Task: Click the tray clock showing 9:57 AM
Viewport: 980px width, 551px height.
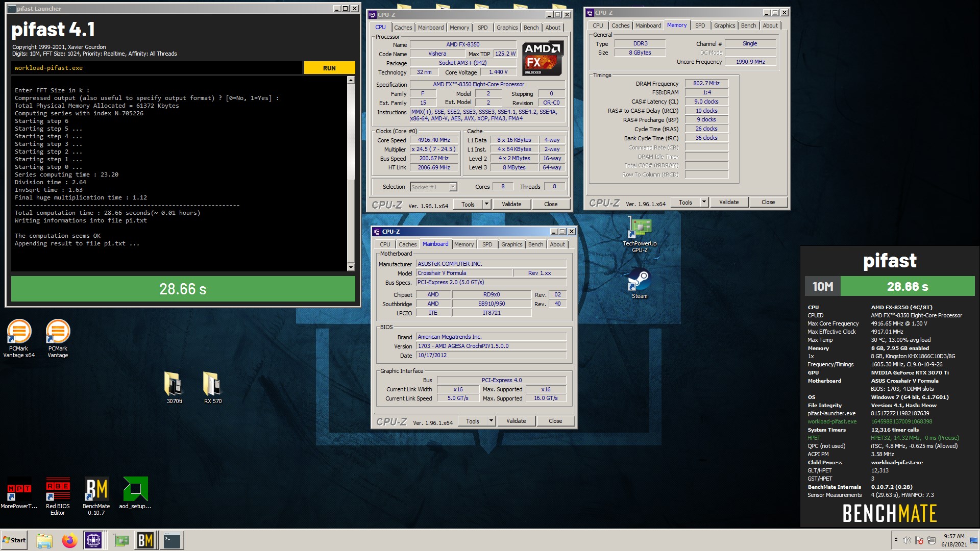Action: coord(953,540)
